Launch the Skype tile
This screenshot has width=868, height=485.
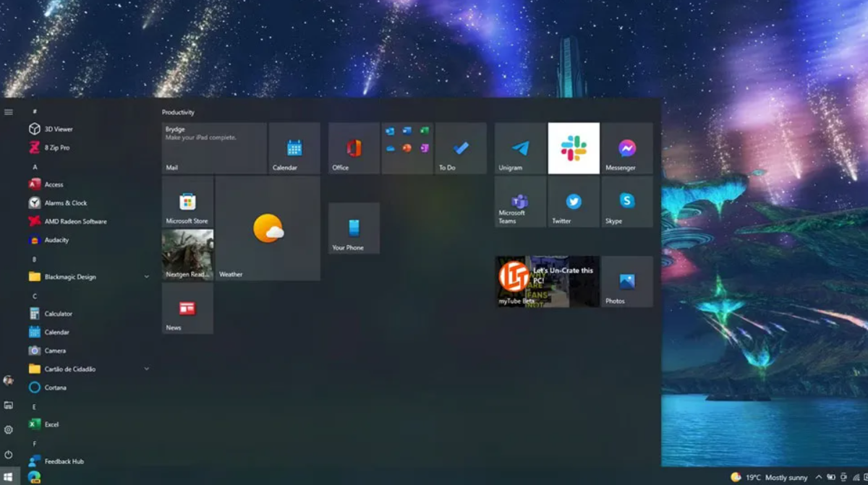626,202
